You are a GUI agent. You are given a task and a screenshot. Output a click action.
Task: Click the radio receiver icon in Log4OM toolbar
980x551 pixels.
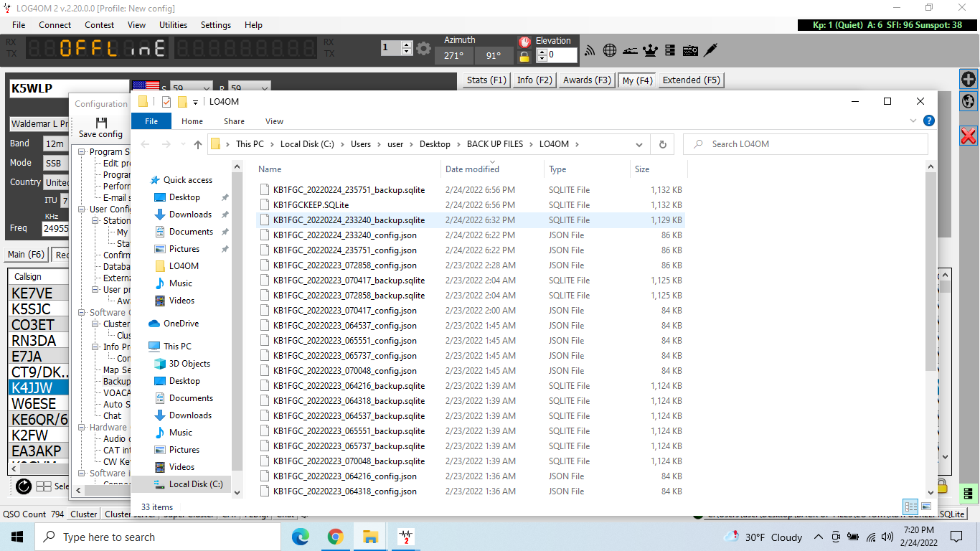(690, 50)
